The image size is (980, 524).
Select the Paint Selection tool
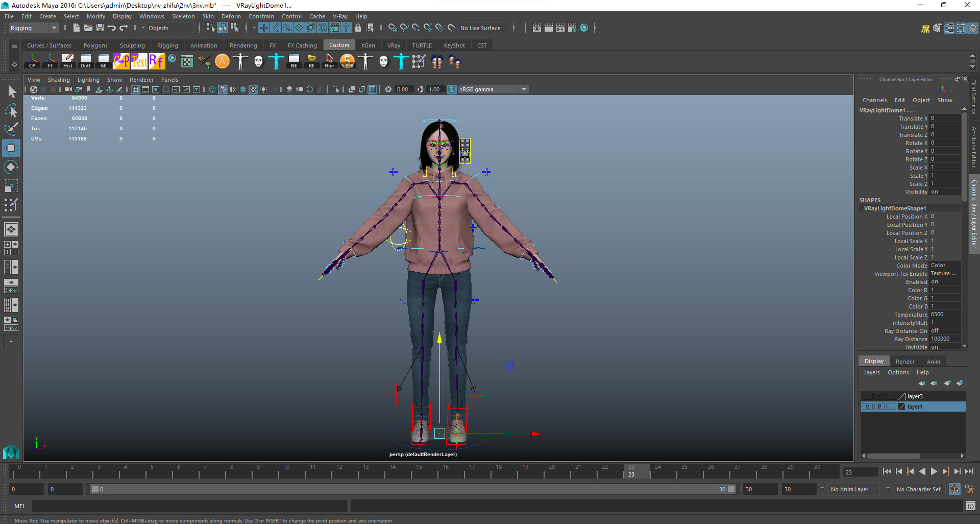click(x=11, y=129)
